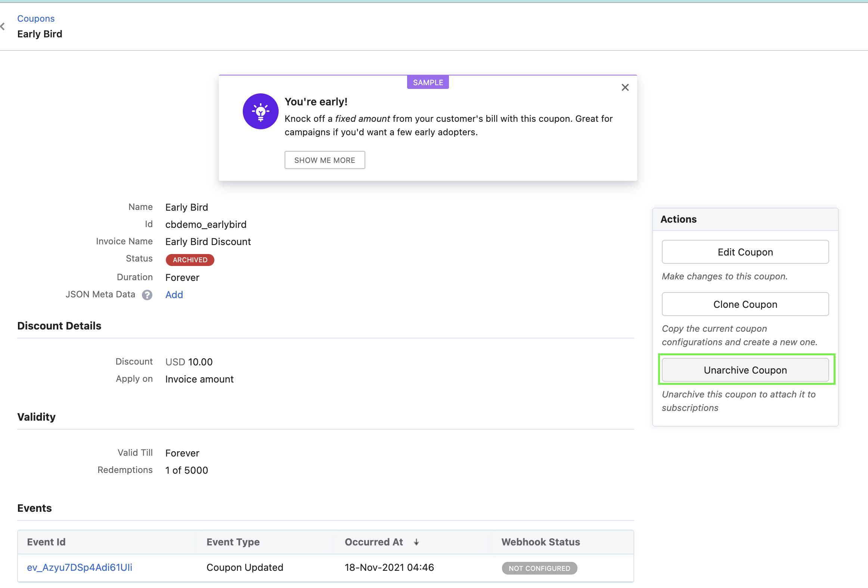This screenshot has width=868, height=588.
Task: Click the lightbulb tip icon
Action: click(x=260, y=111)
